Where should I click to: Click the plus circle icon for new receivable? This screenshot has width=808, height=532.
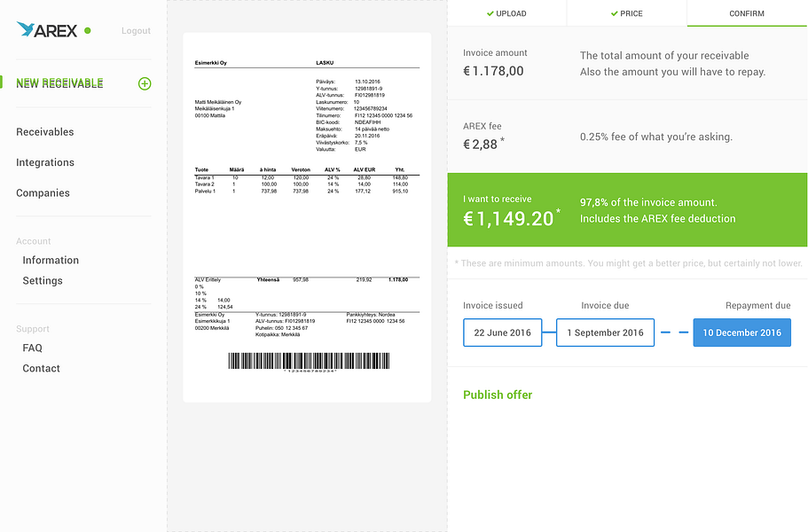pos(145,83)
